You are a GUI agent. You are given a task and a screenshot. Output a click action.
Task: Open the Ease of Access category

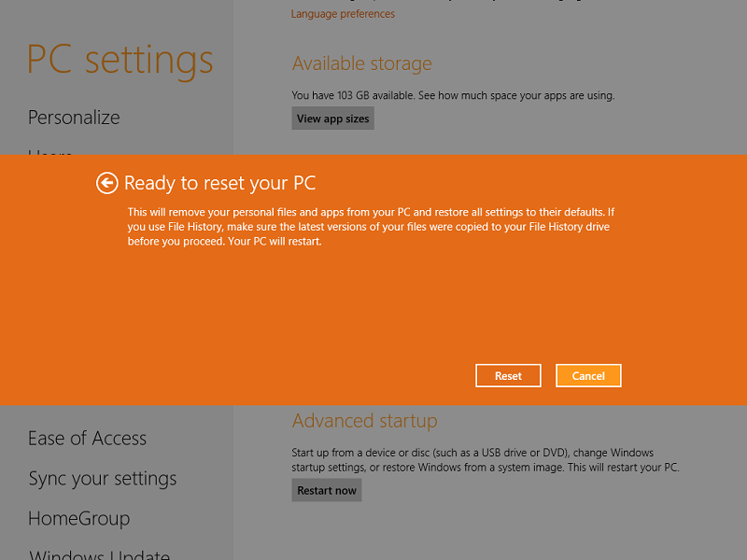coord(87,439)
